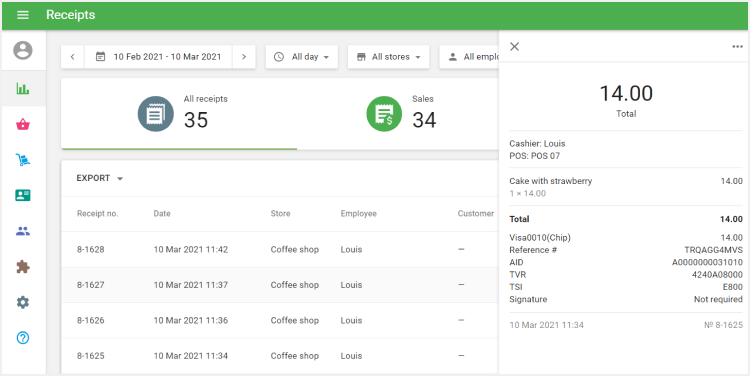Click the Store column header
This screenshot has width=750, height=376.
coord(280,213)
